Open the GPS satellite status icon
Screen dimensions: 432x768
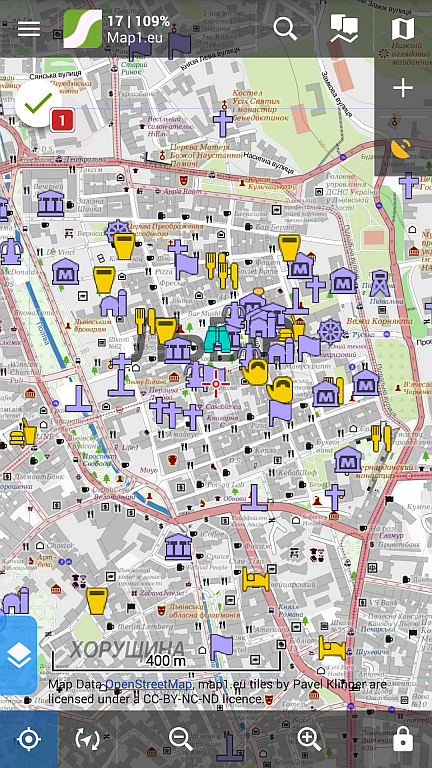tap(401, 148)
